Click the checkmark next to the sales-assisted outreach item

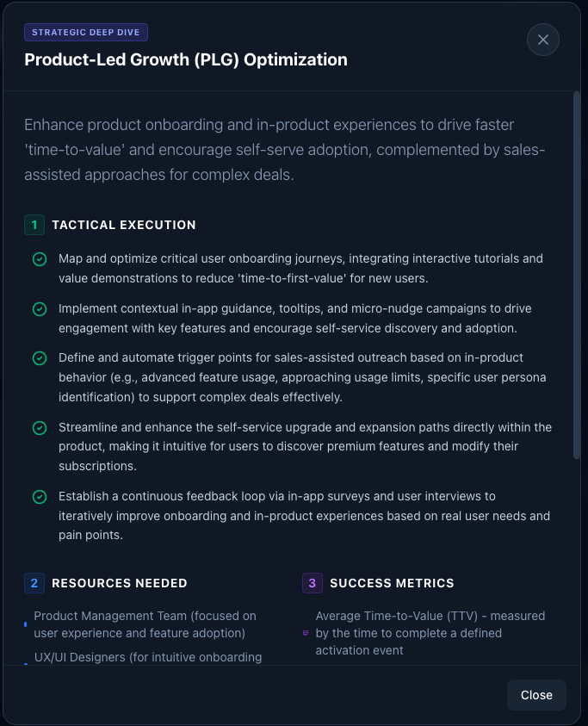pyautogui.click(x=39, y=357)
